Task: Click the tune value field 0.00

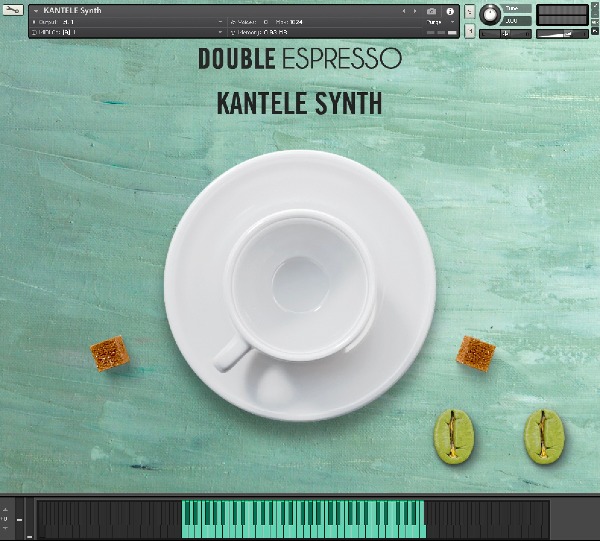Action: coord(518,21)
